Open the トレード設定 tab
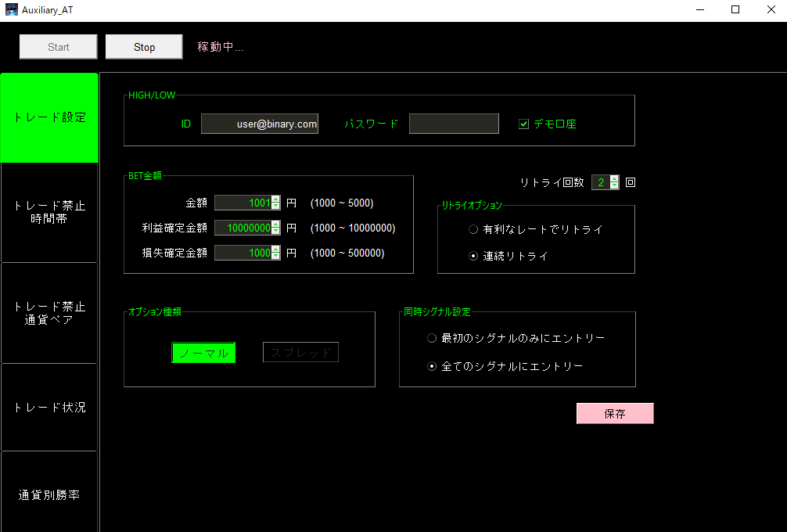The width and height of the screenshot is (787, 532). pyautogui.click(x=49, y=117)
